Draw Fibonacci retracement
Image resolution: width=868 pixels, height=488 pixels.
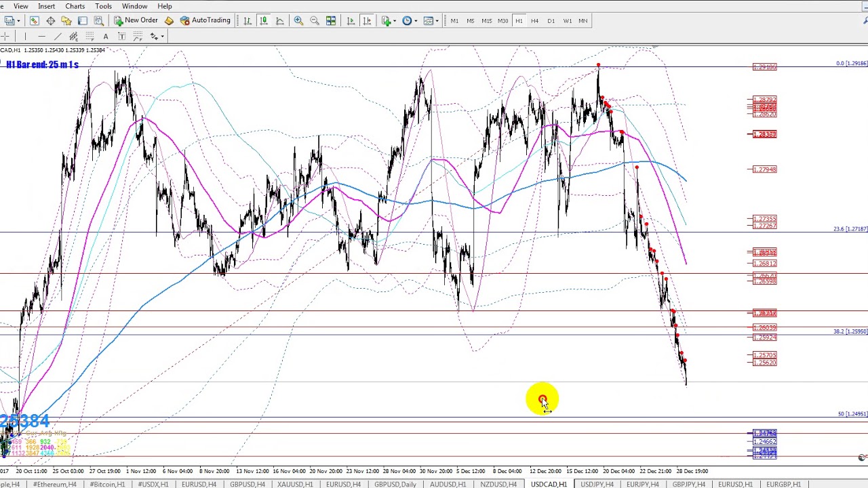(x=90, y=36)
